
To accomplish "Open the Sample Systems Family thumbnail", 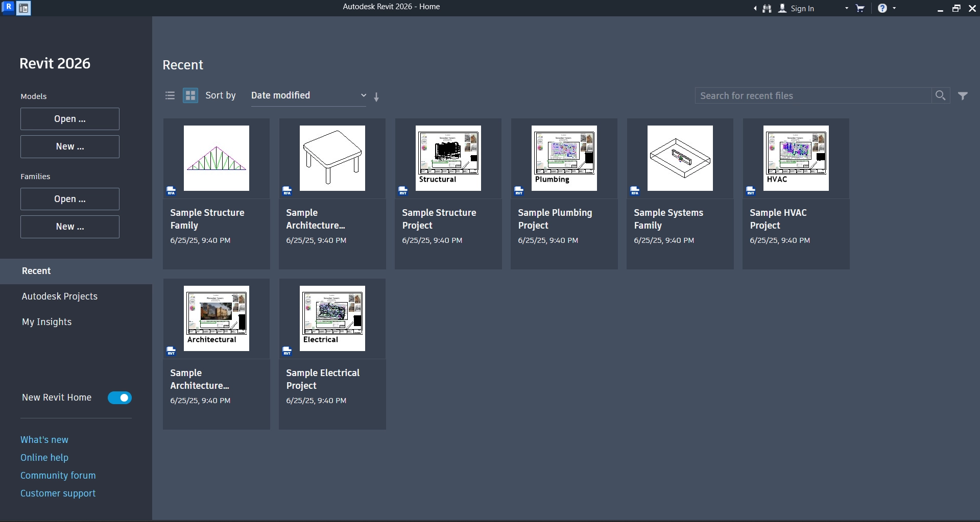I will pos(680,158).
